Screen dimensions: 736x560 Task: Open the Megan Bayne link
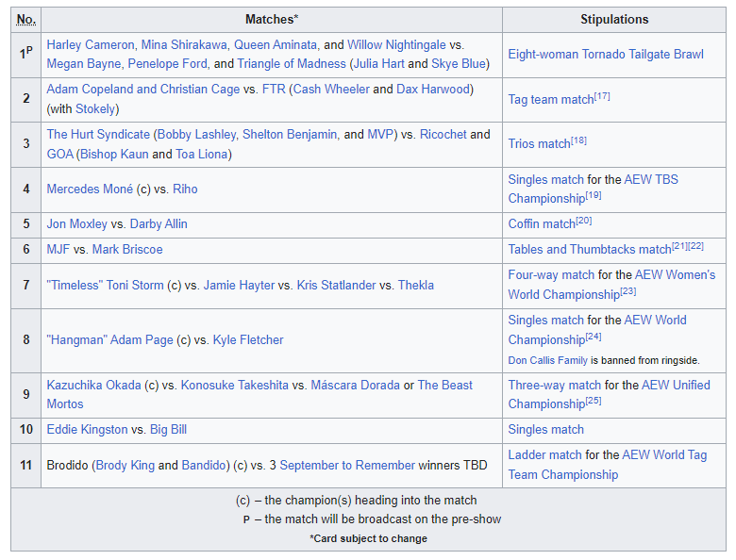[x=84, y=63]
